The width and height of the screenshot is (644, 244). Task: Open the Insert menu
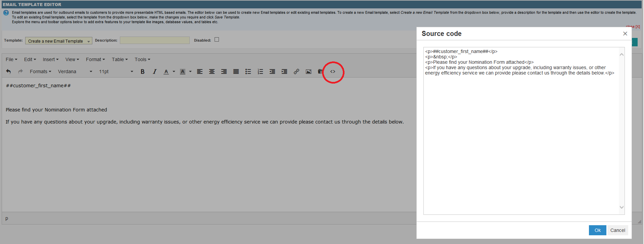coord(50,59)
